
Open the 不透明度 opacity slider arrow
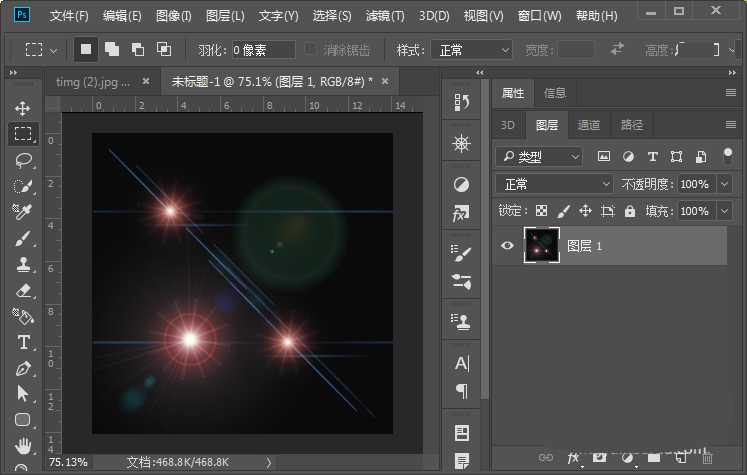point(729,184)
